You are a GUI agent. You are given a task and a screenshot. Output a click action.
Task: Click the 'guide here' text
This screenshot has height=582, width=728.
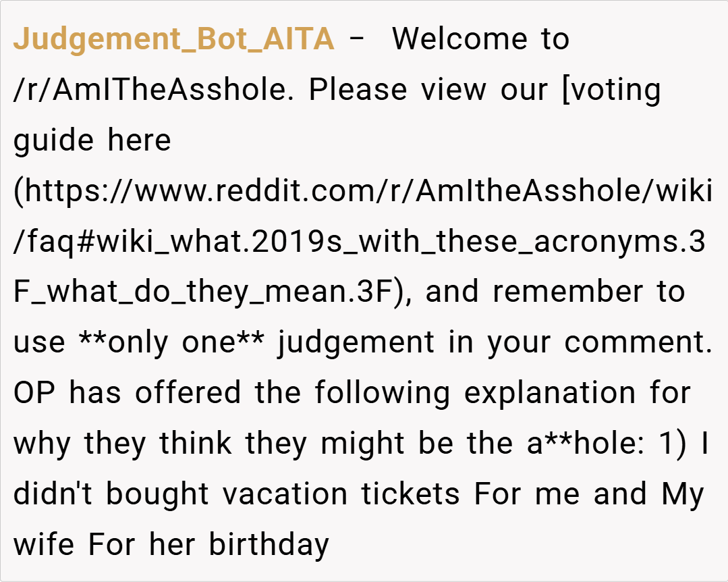(92, 140)
